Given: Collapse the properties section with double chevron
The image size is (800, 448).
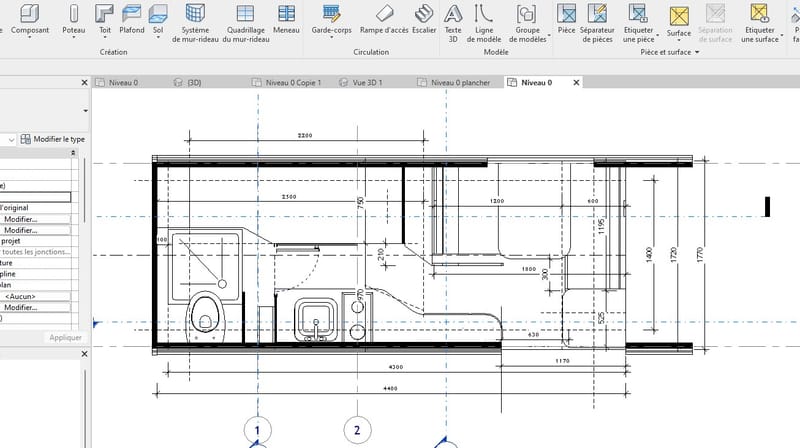Looking at the screenshot, I should 72,153.
